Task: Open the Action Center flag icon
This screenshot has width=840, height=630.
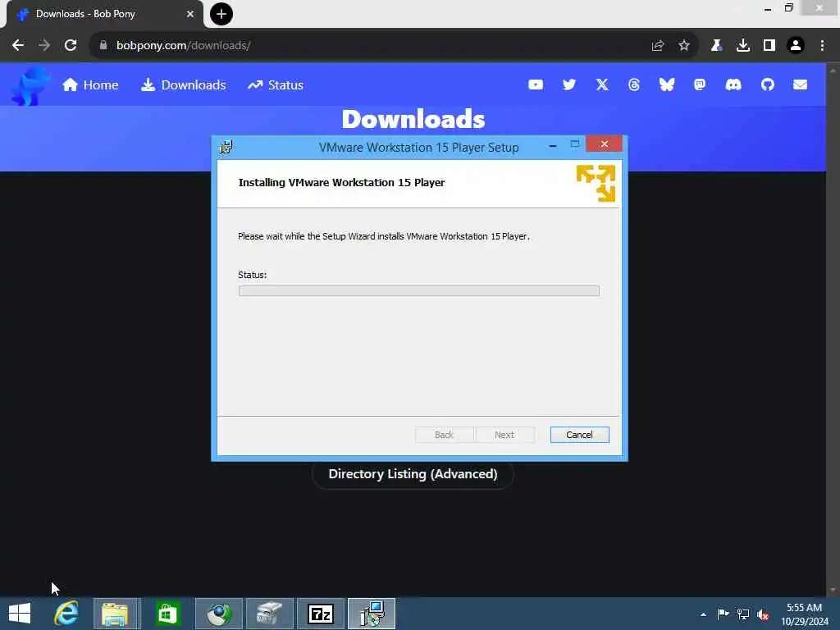Action: tap(723, 614)
